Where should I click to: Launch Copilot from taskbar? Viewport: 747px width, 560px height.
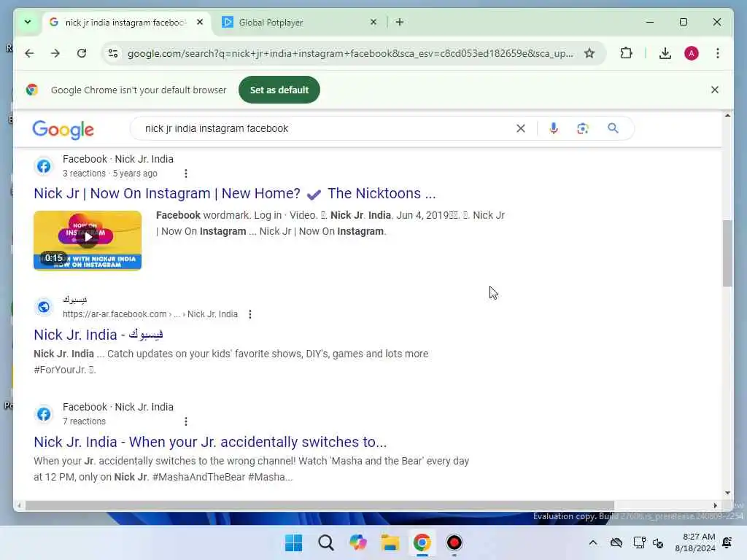coord(357,542)
